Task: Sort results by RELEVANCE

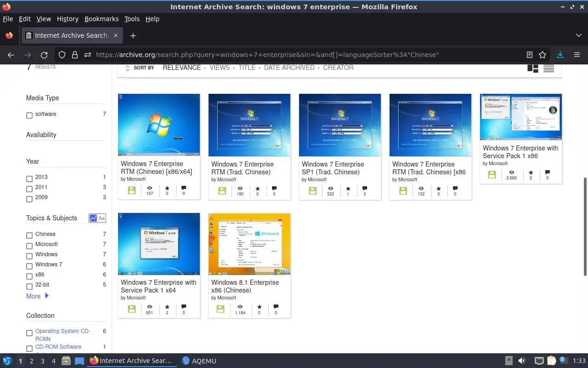Action: tap(181, 68)
